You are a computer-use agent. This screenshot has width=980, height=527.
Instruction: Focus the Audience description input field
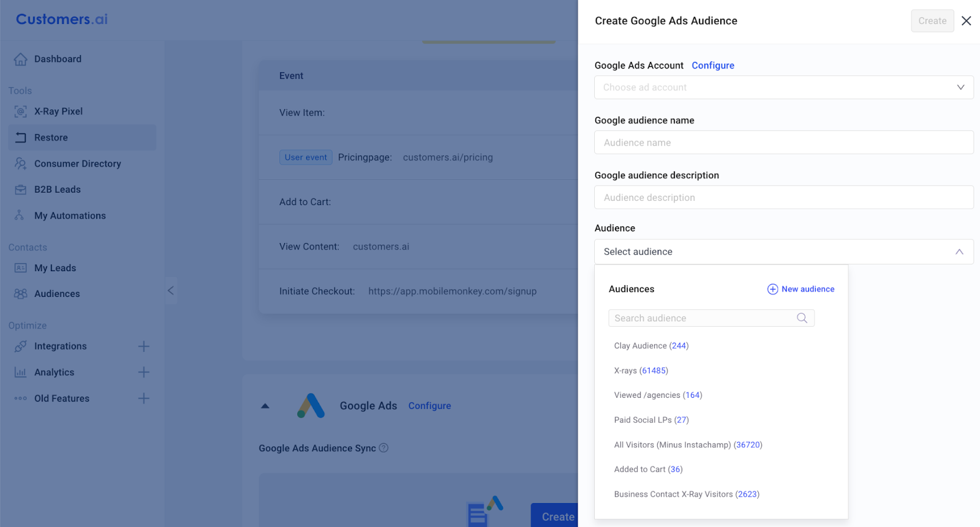pyautogui.click(x=784, y=198)
